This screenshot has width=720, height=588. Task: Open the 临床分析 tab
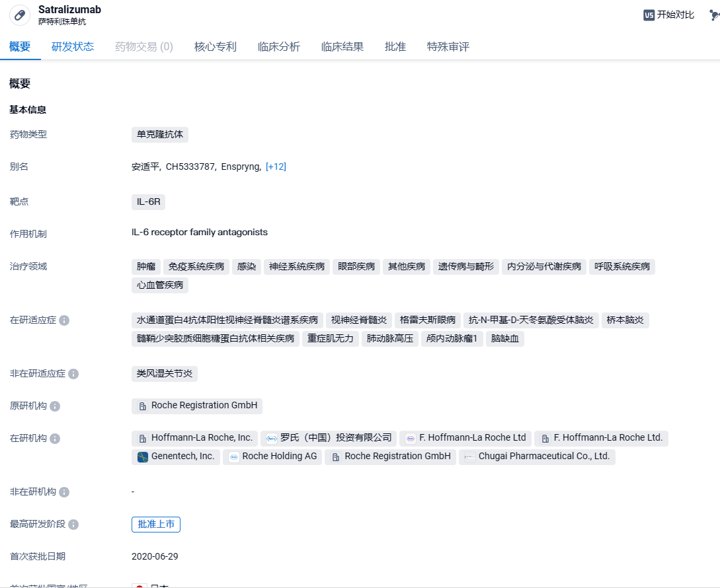click(x=279, y=47)
